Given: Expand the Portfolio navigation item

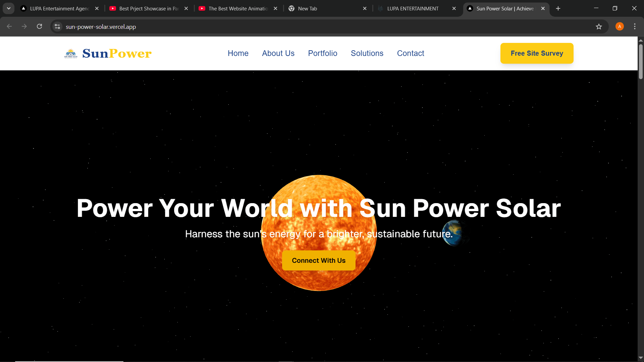Looking at the screenshot, I should click(322, 53).
